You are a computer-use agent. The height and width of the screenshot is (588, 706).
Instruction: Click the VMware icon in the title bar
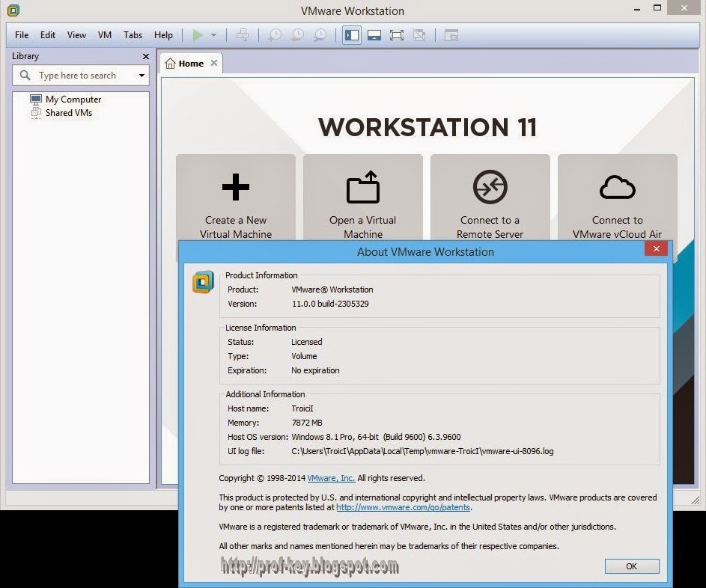13,10
